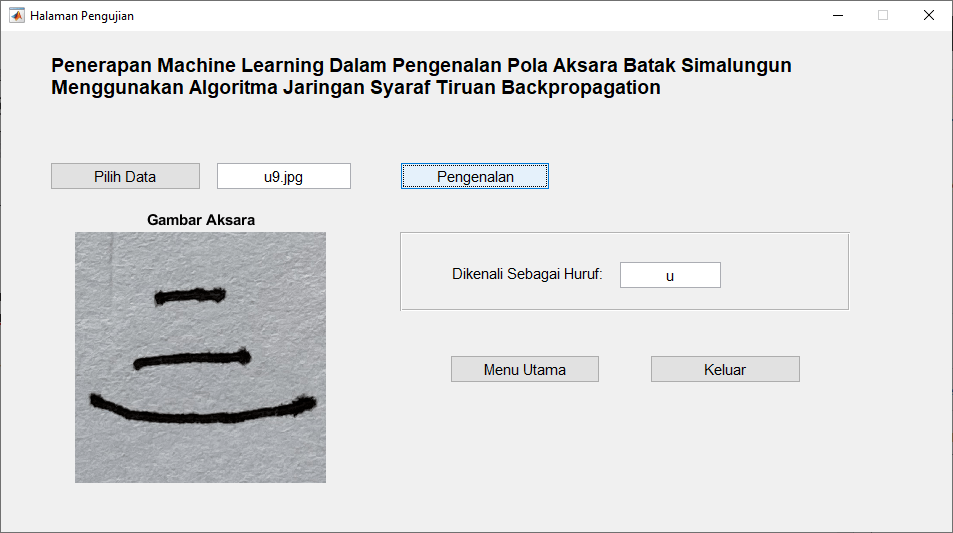Minimize the Halaman Pengujian window
The width and height of the screenshot is (953, 533).
pyautogui.click(x=837, y=15)
